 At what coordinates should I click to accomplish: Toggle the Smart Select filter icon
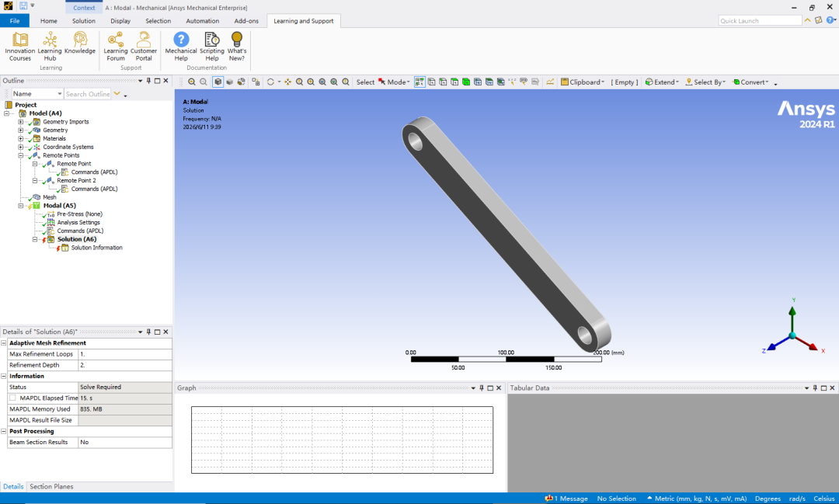point(419,82)
